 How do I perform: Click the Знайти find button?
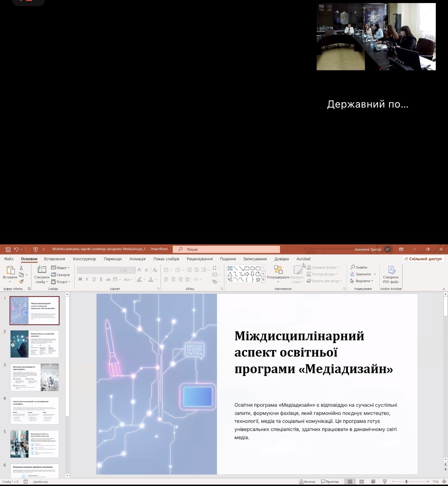pyautogui.click(x=359, y=267)
